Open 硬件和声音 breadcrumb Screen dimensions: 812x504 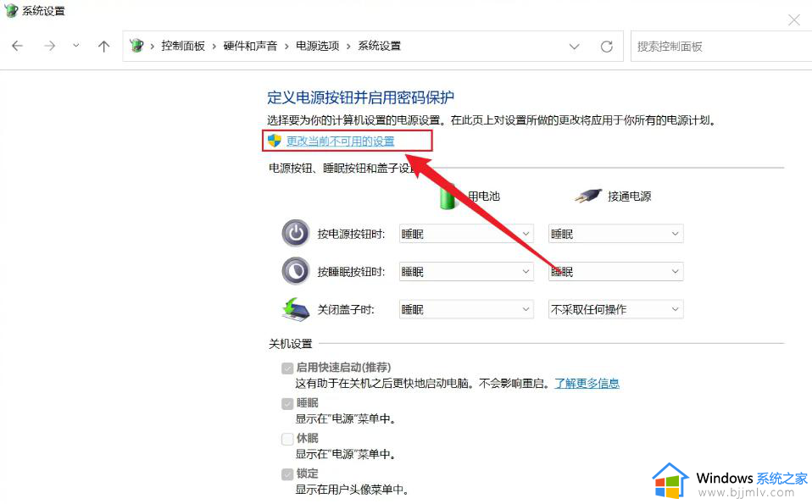tap(250, 46)
